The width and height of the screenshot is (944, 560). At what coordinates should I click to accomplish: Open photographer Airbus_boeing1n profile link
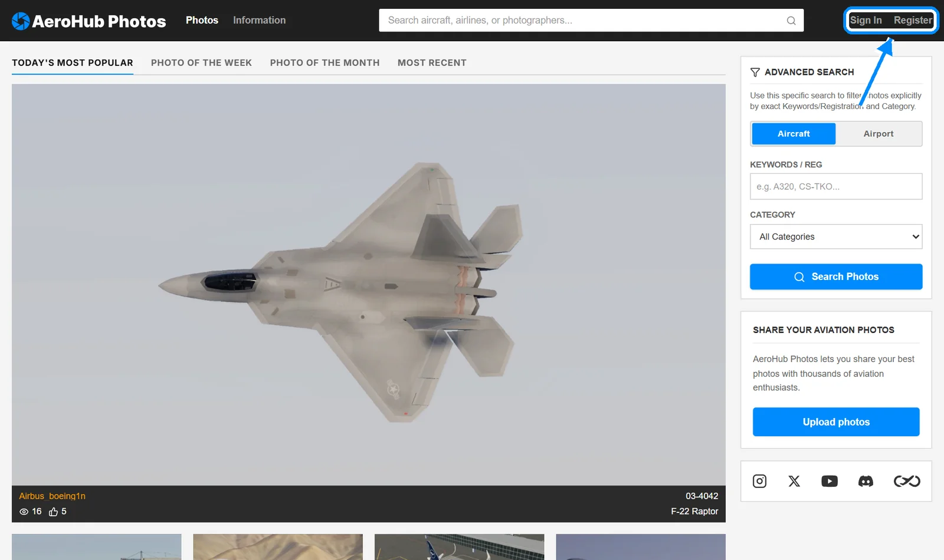tap(52, 496)
